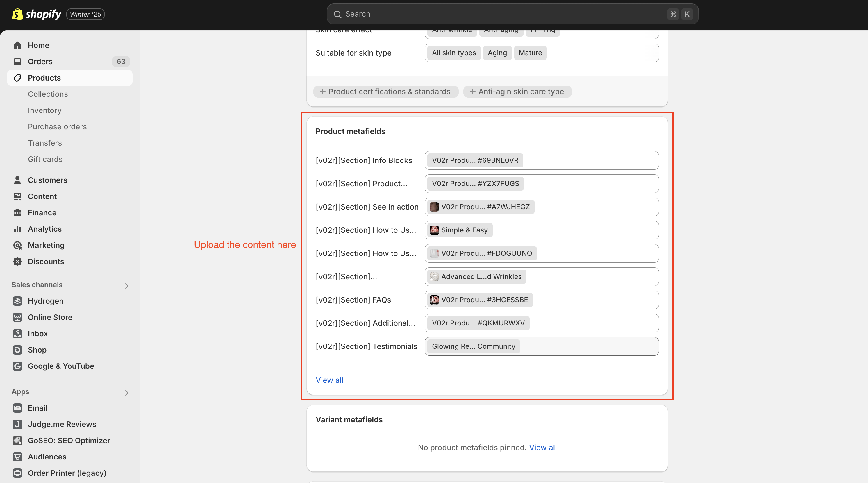868x483 pixels.
Task: Click View all in Variant metafields
Action: pyautogui.click(x=542, y=448)
